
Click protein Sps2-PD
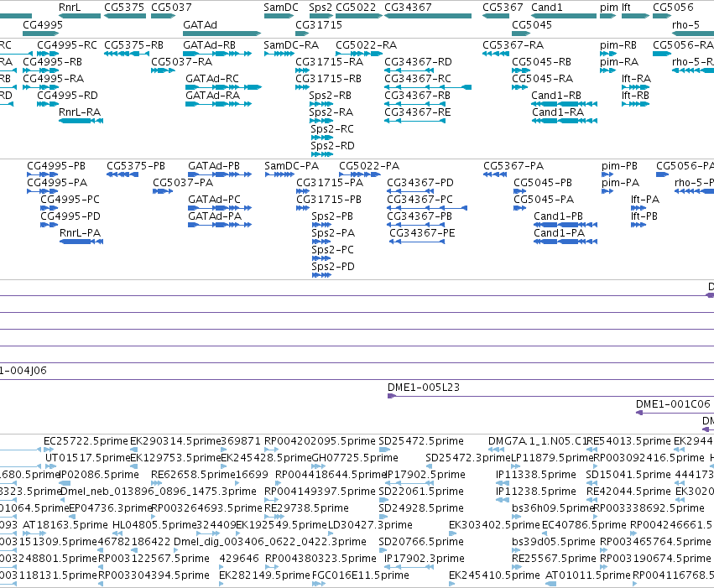(x=333, y=267)
